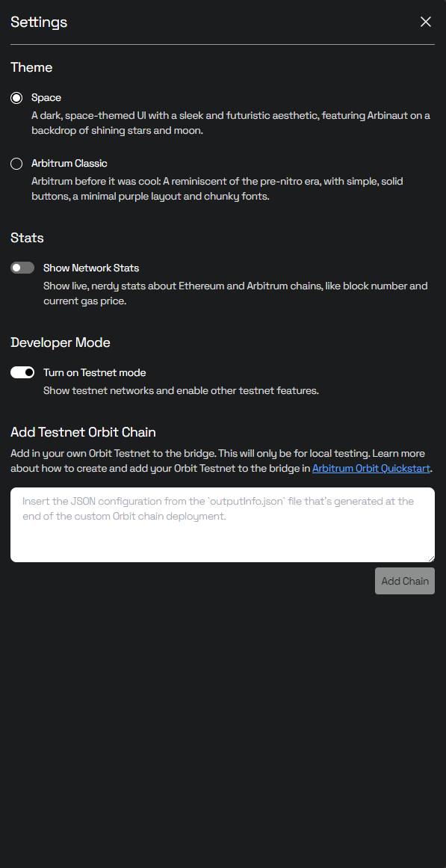Click the Developer Mode section heading

[61, 342]
